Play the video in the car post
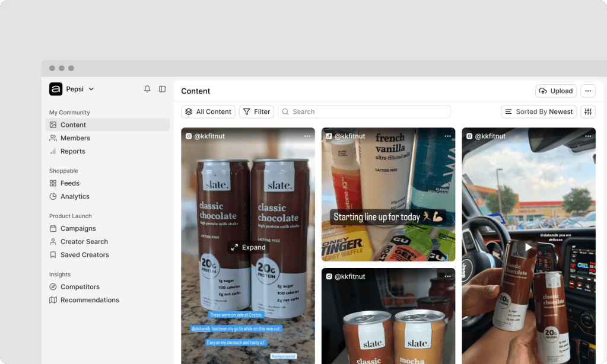Image resolution: width=607 pixels, height=364 pixels. coord(528,247)
